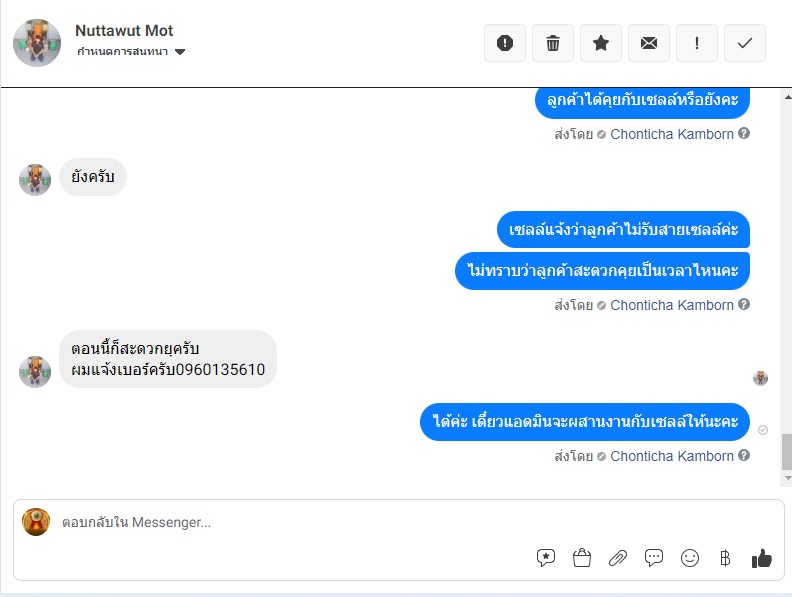Flag conversation with exclamation mark icon
The height and width of the screenshot is (597, 792).
(697, 43)
